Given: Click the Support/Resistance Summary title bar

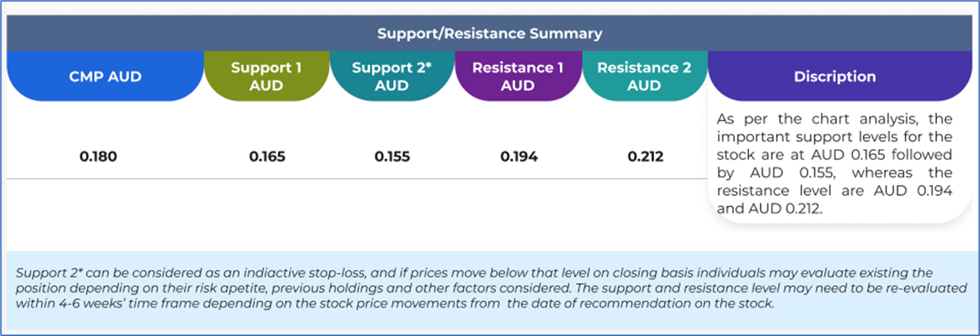Looking at the screenshot, I should 489,33.
